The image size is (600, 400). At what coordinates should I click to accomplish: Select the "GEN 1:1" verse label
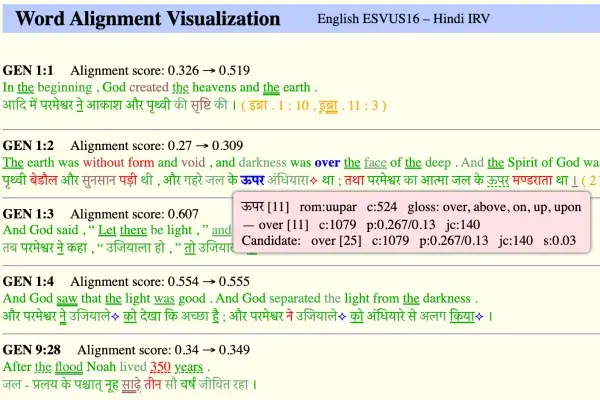click(x=28, y=70)
